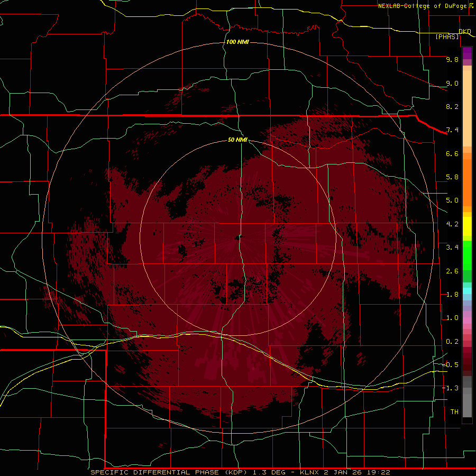The width and height of the screenshot is (476, 476).
Task: Click the 6.6 legend value
Action: pos(452,153)
